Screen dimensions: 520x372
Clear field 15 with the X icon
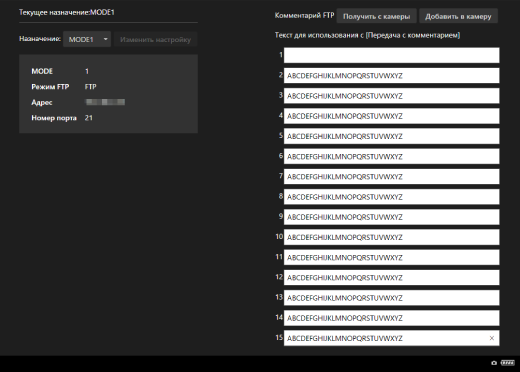click(492, 338)
